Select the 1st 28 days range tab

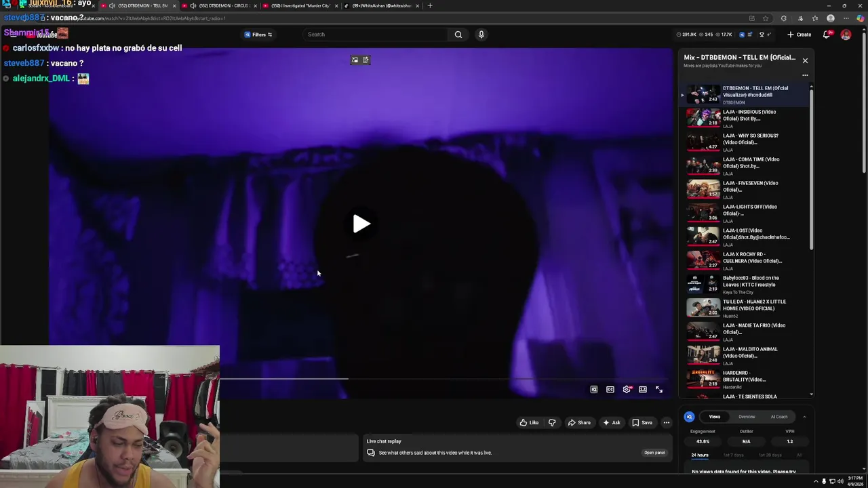coord(772,455)
